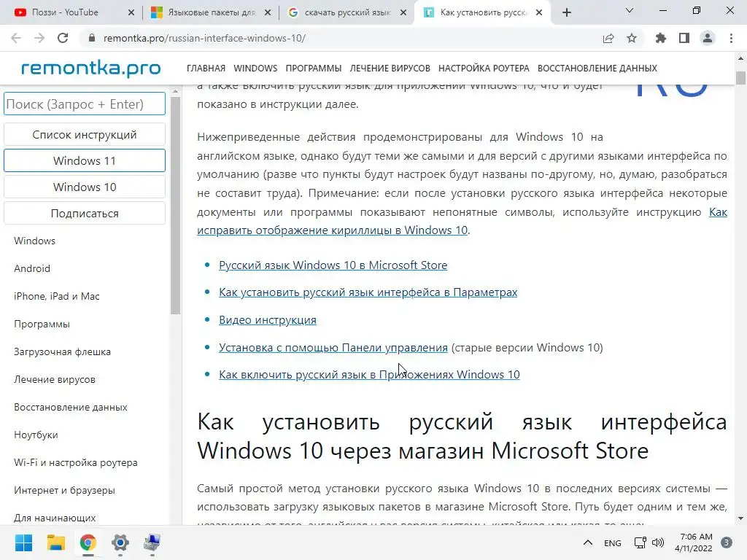Open the ПРОГРАММЫ menu item
Screen dimensions: 747x560
(314, 68)
